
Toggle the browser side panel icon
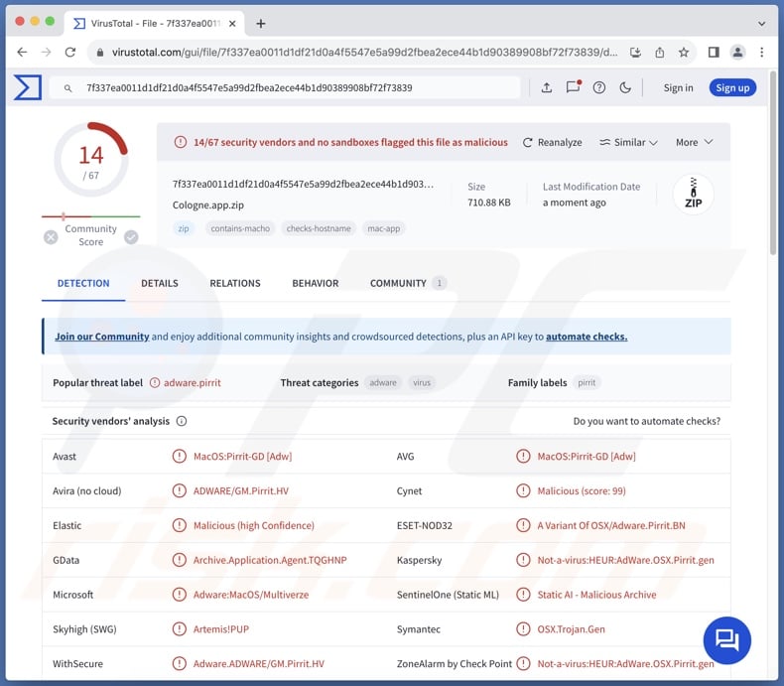point(714,52)
